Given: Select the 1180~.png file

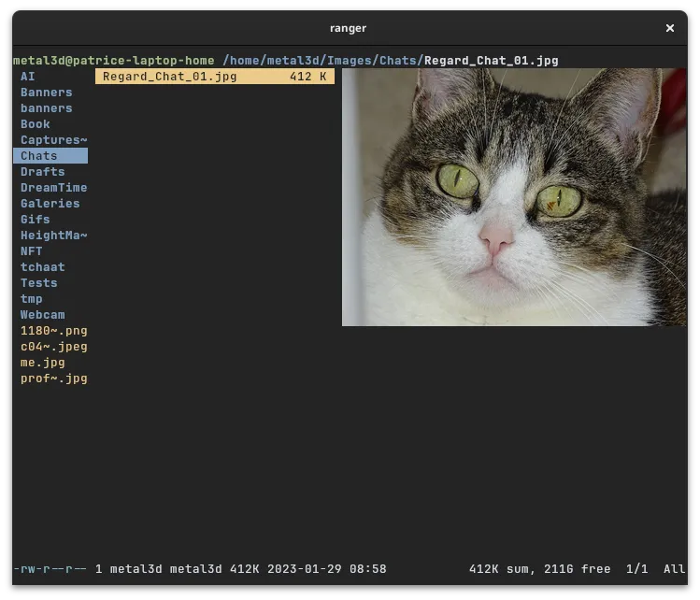Looking at the screenshot, I should 54,331.
